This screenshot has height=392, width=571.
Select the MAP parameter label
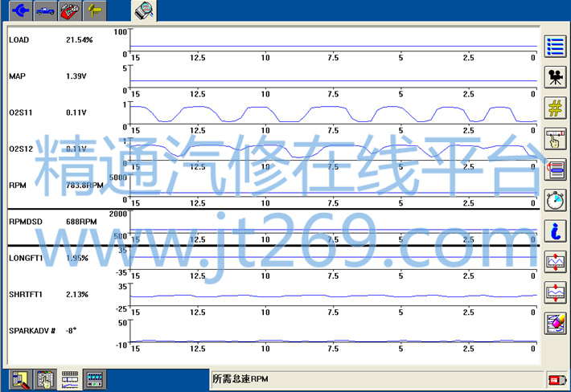(17, 76)
